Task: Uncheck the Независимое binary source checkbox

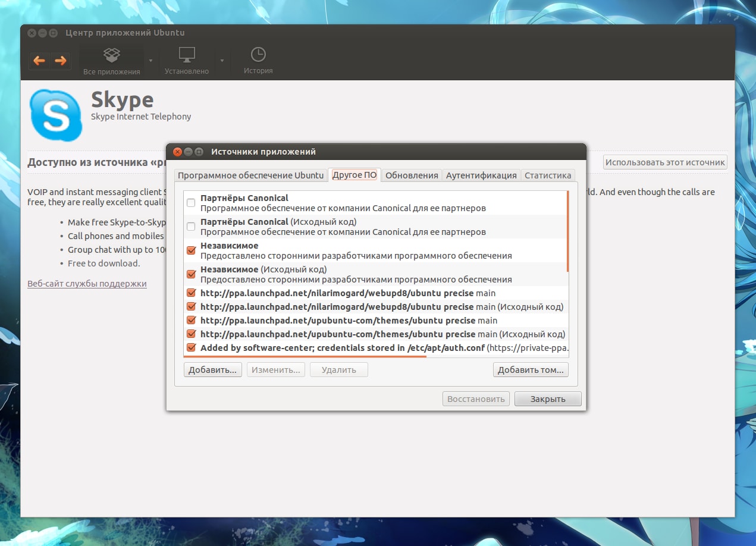Action: (191, 250)
